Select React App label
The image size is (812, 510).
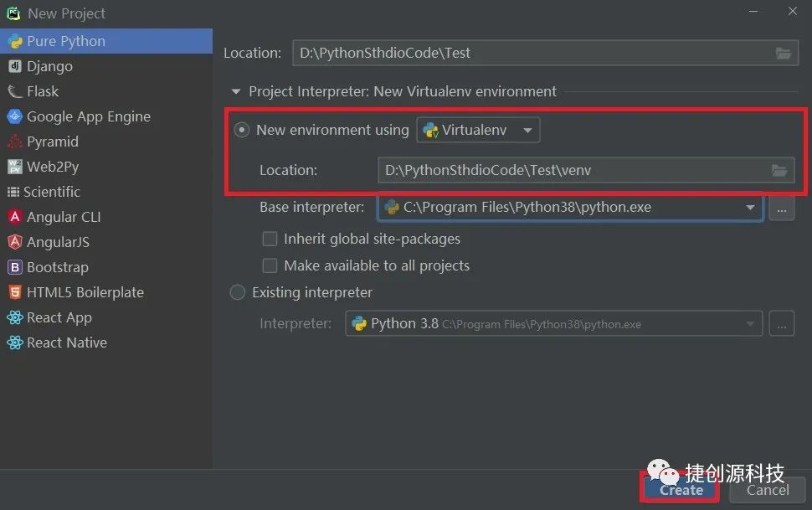[x=59, y=317]
